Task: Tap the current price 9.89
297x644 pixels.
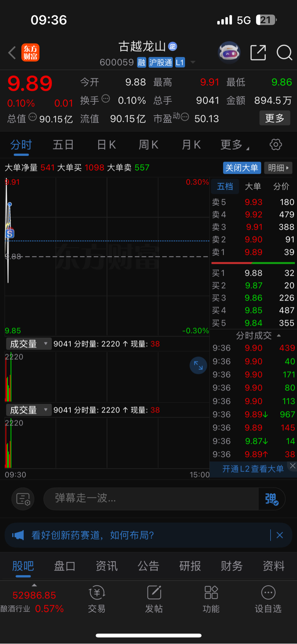Action: 30,84
